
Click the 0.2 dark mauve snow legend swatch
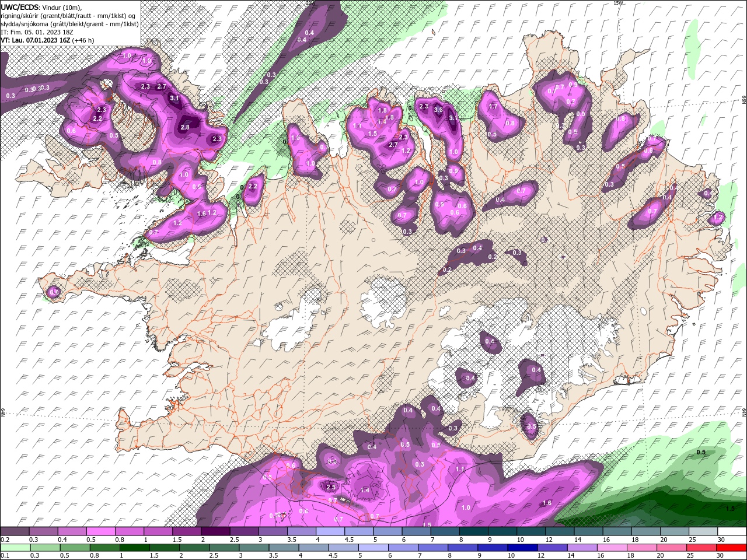pos(15,532)
